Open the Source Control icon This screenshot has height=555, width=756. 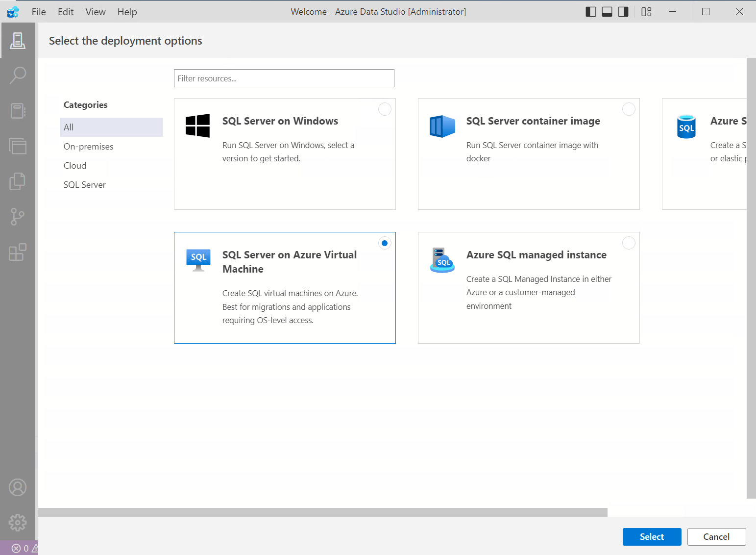tap(18, 216)
